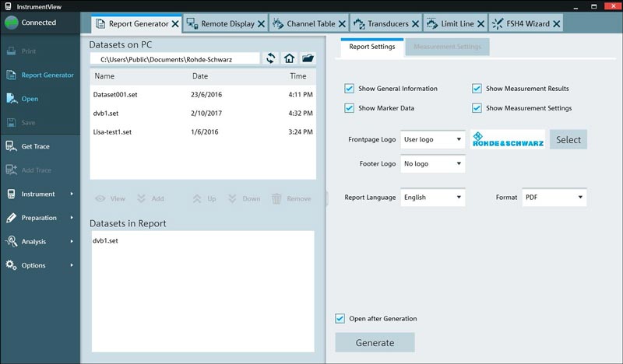This screenshot has height=364, width=623.
Task: Close the Remote Display tab
Action: [x=261, y=24]
